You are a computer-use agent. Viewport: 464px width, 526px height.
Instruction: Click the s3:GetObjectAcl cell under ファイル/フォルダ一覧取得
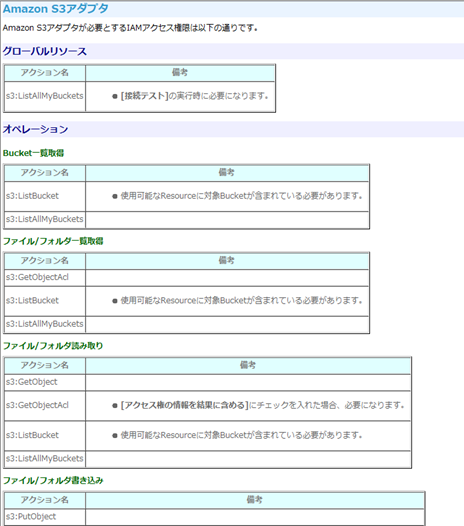(x=45, y=277)
